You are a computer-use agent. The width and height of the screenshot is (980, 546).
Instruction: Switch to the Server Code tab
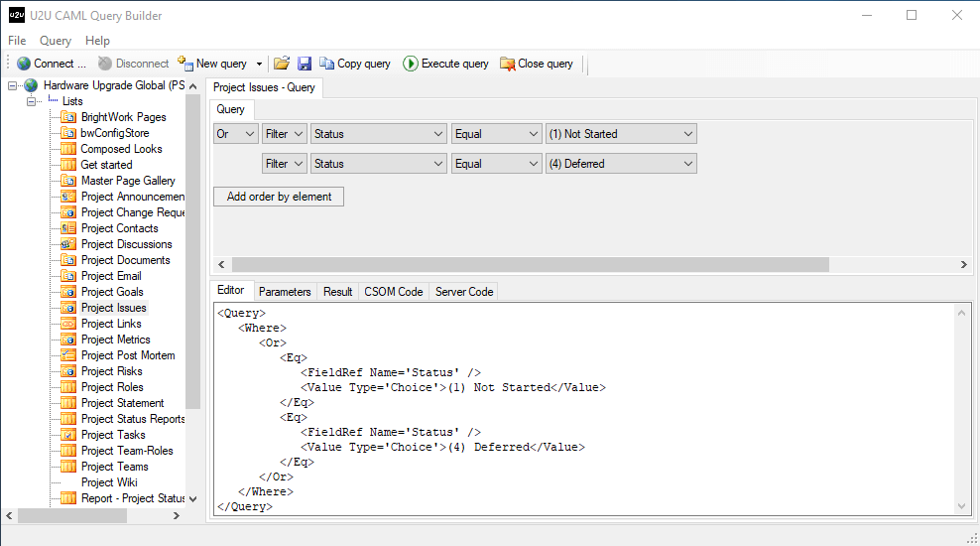pos(464,292)
